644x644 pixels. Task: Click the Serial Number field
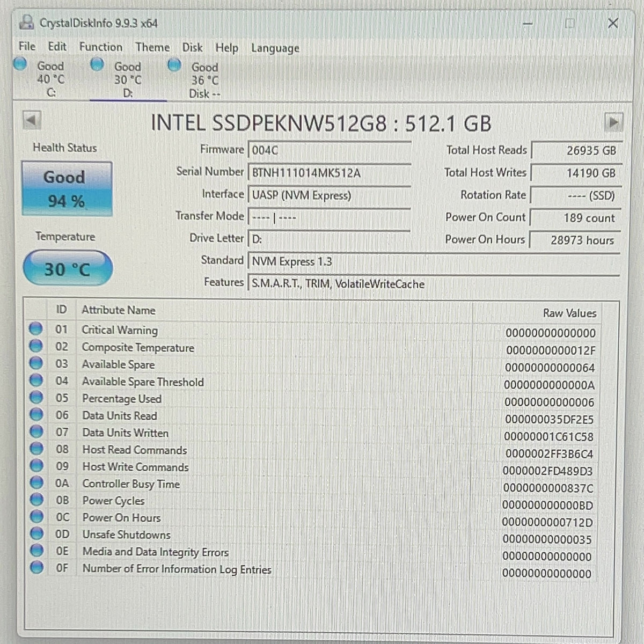[x=330, y=173]
